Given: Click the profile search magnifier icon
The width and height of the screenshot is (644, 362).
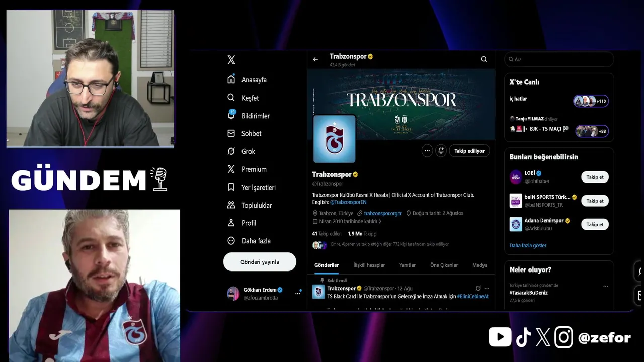Looking at the screenshot, I should [x=484, y=59].
